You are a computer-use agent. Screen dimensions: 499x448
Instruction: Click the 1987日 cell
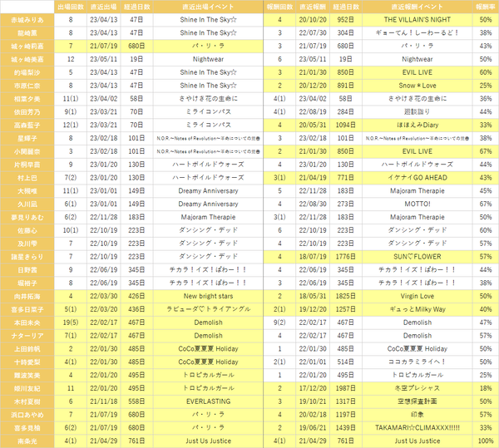346,388
